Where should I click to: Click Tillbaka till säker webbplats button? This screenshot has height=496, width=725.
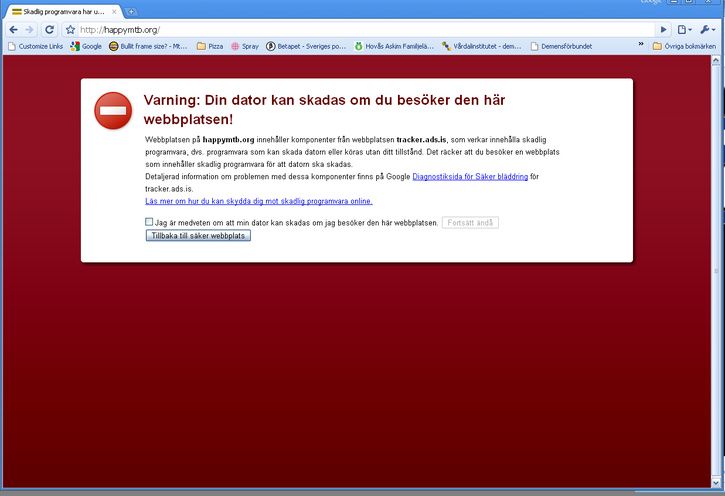tap(198, 236)
